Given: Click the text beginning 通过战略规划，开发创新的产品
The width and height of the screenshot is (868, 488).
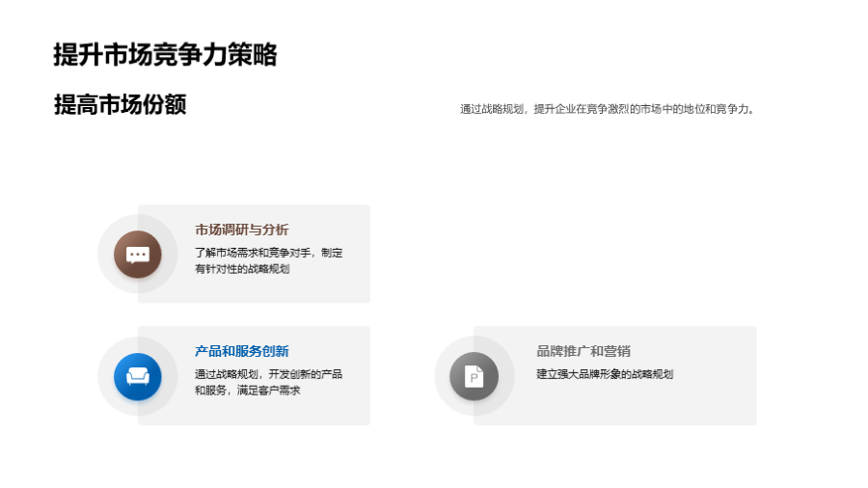Looking at the screenshot, I should pyautogui.click(x=268, y=374).
